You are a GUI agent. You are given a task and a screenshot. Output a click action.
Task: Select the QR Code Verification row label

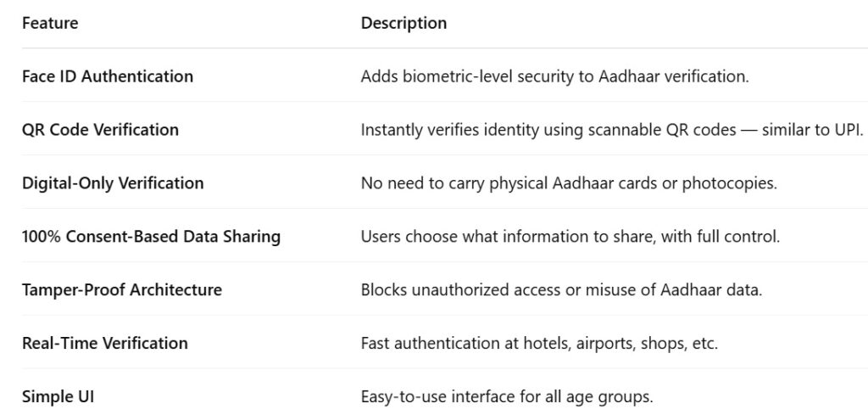point(100,130)
